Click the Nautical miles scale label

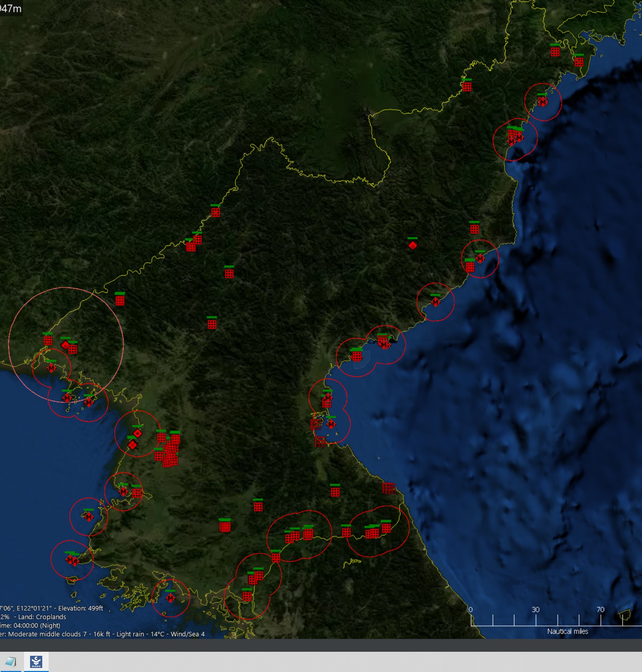[567, 631]
